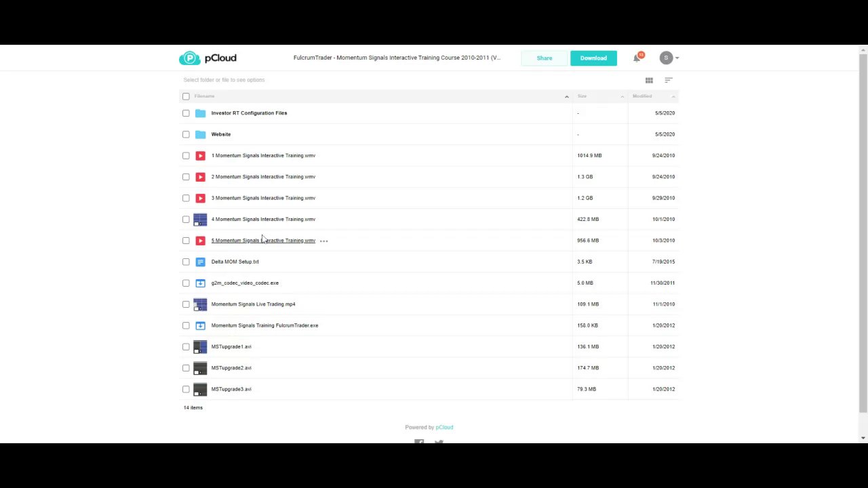This screenshot has width=868, height=488.
Task: Open Delta MOM Setup.txt file name
Action: [235, 262]
